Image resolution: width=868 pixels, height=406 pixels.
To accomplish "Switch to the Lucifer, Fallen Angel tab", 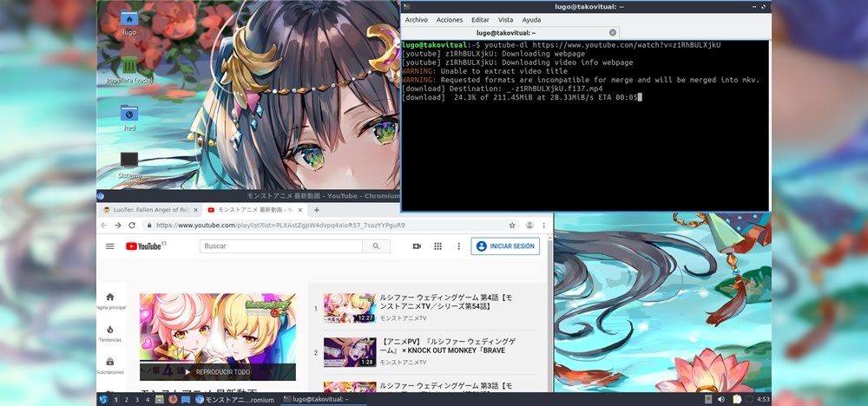I will point(148,210).
